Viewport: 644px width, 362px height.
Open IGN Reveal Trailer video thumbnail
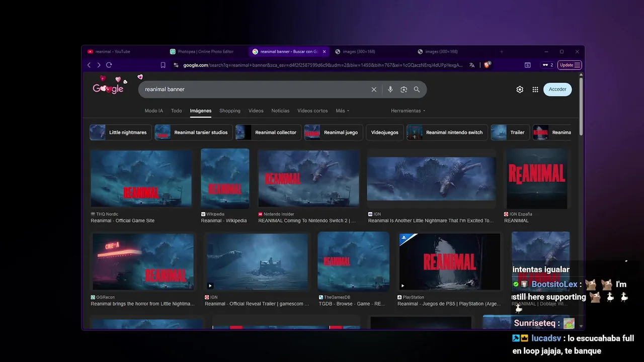click(257, 262)
